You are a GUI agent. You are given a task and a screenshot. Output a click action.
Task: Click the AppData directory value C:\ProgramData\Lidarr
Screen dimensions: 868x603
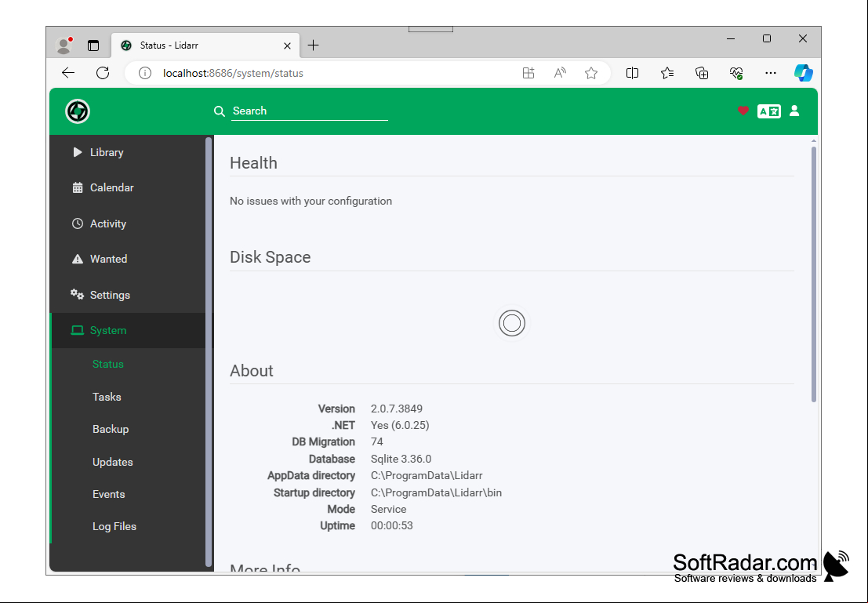tap(427, 476)
